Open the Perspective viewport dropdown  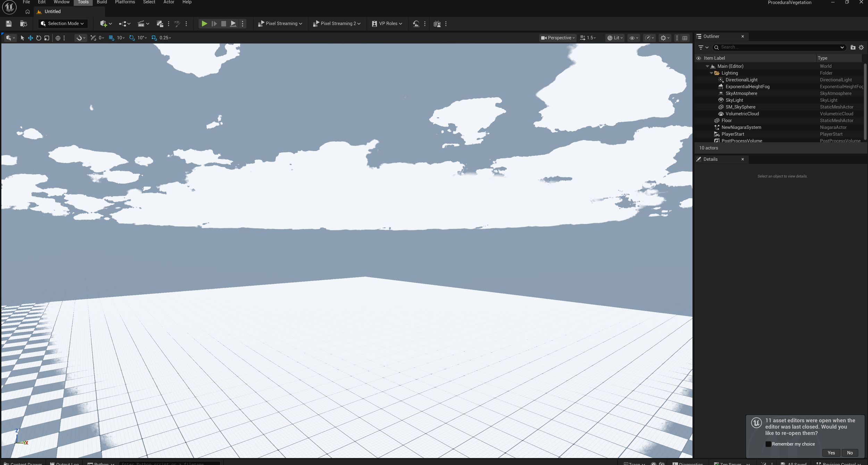pyautogui.click(x=558, y=38)
